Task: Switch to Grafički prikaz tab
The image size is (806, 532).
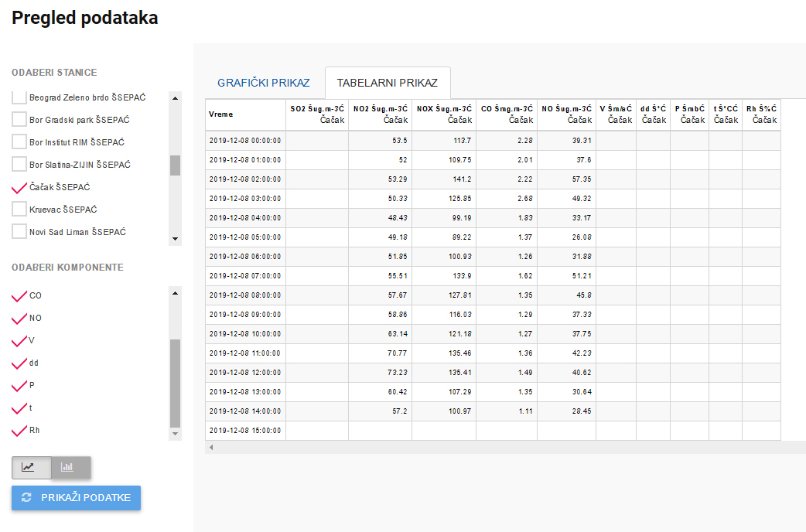Action: tap(264, 83)
